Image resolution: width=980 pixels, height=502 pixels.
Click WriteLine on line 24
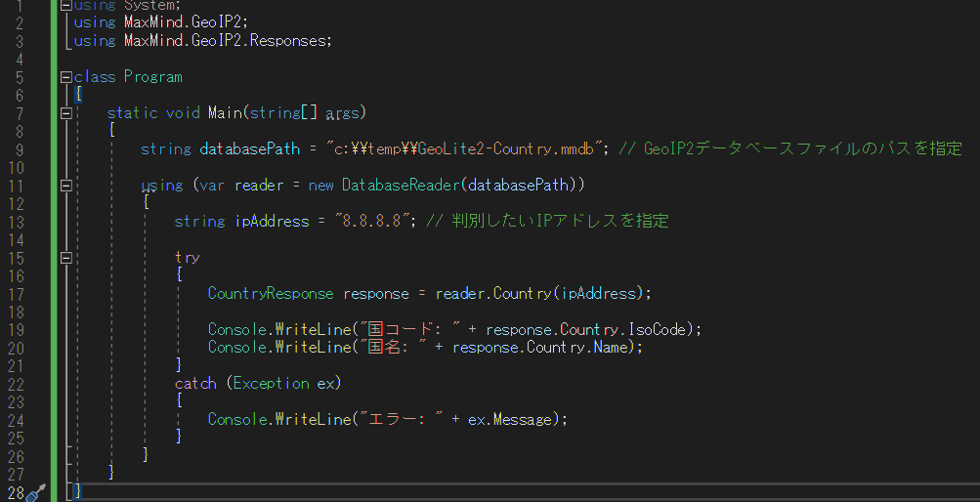(313, 420)
